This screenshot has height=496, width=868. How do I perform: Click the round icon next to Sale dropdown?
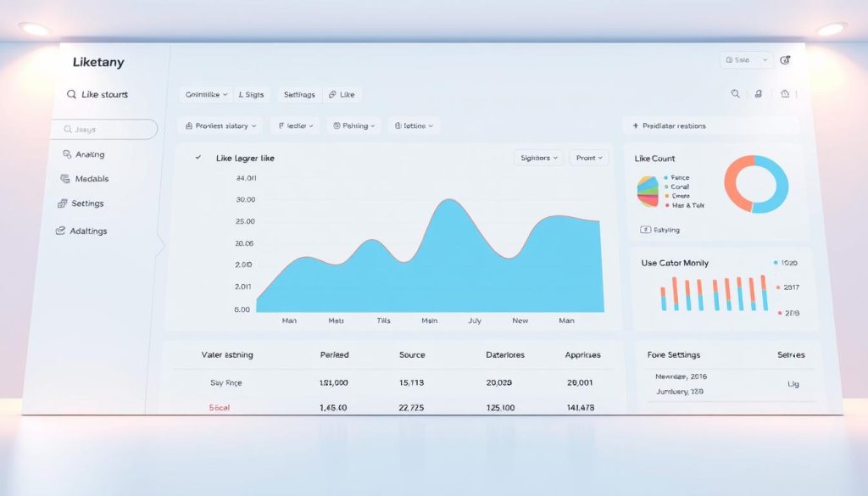(x=784, y=60)
